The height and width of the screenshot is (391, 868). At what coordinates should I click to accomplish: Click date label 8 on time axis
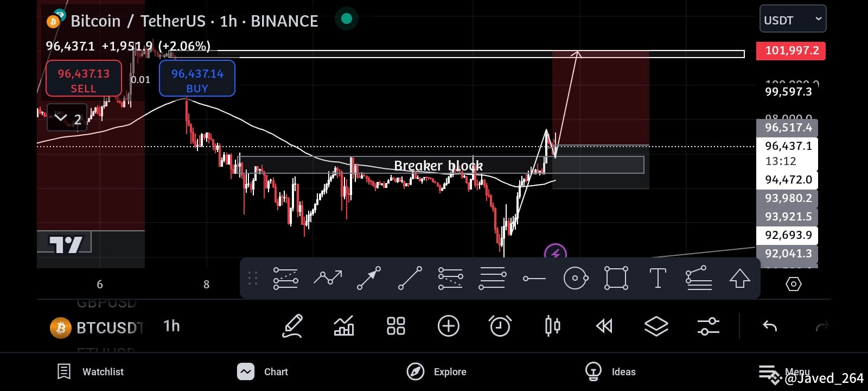click(206, 285)
